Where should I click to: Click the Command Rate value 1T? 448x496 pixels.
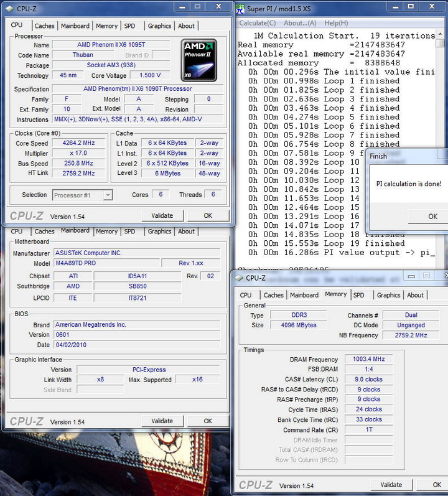(368, 429)
